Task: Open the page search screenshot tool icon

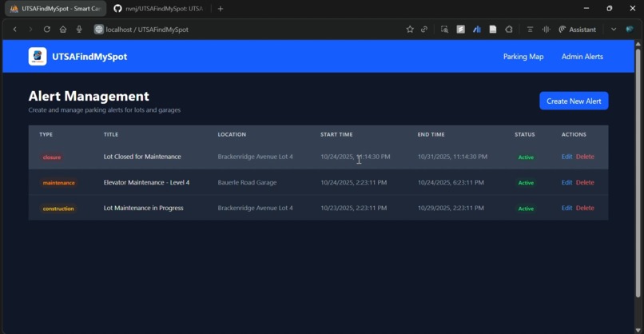Action: tap(444, 30)
